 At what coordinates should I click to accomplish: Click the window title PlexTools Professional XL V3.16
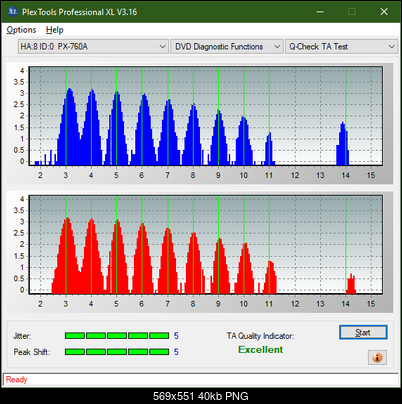coord(79,12)
